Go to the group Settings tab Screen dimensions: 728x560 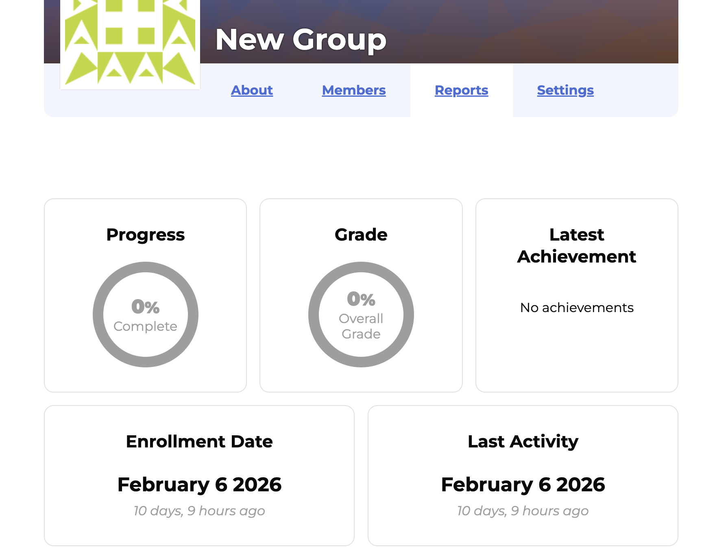(x=565, y=90)
